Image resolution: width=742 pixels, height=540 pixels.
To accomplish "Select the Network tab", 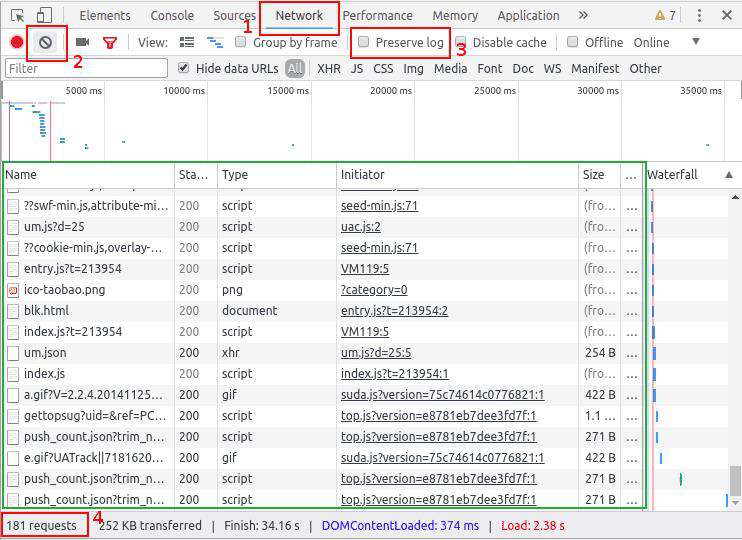I will click(x=299, y=16).
